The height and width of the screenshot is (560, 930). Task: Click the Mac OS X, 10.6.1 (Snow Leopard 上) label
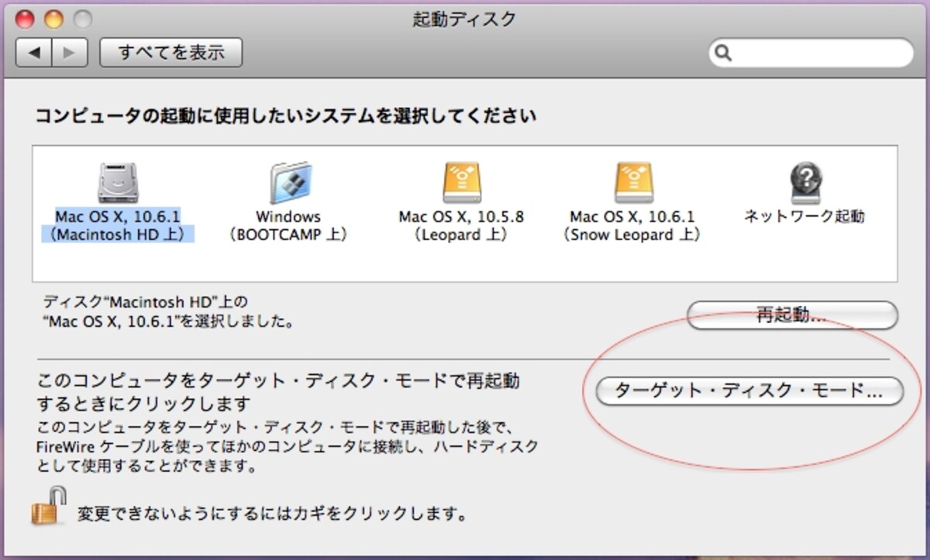pyautogui.click(x=632, y=225)
